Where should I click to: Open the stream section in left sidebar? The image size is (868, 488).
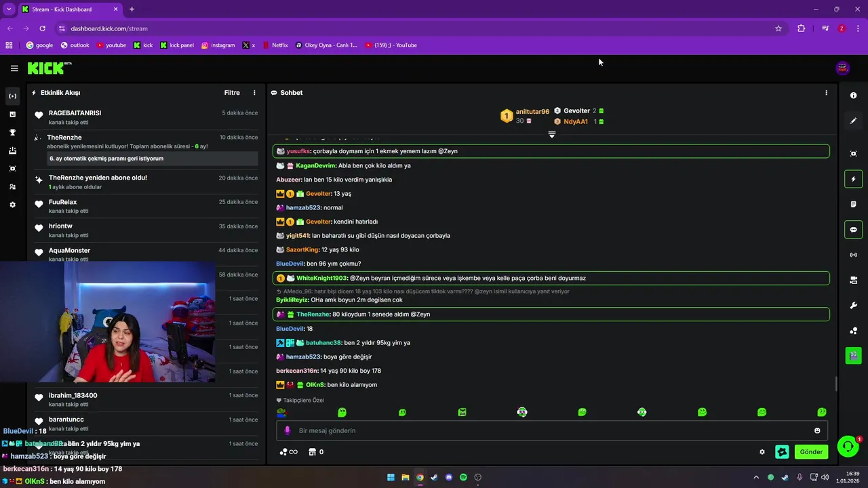point(12,96)
